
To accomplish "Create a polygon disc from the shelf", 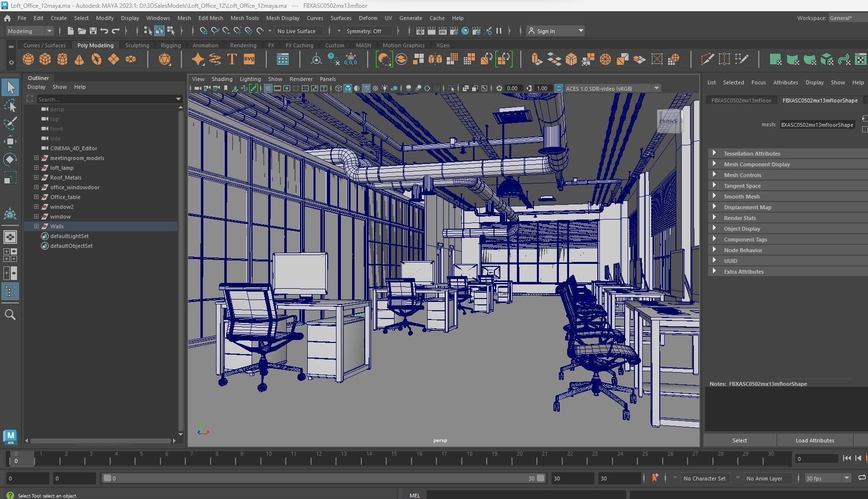I will (x=131, y=60).
